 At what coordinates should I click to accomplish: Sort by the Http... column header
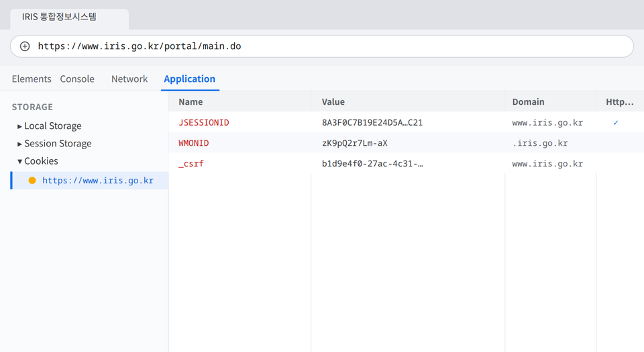coord(620,101)
